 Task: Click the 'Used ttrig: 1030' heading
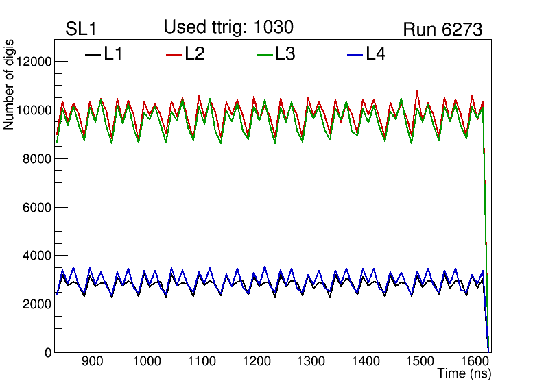coord(228,27)
